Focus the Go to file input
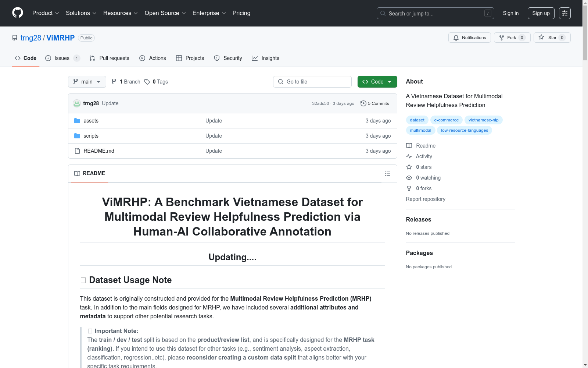 [x=312, y=82]
